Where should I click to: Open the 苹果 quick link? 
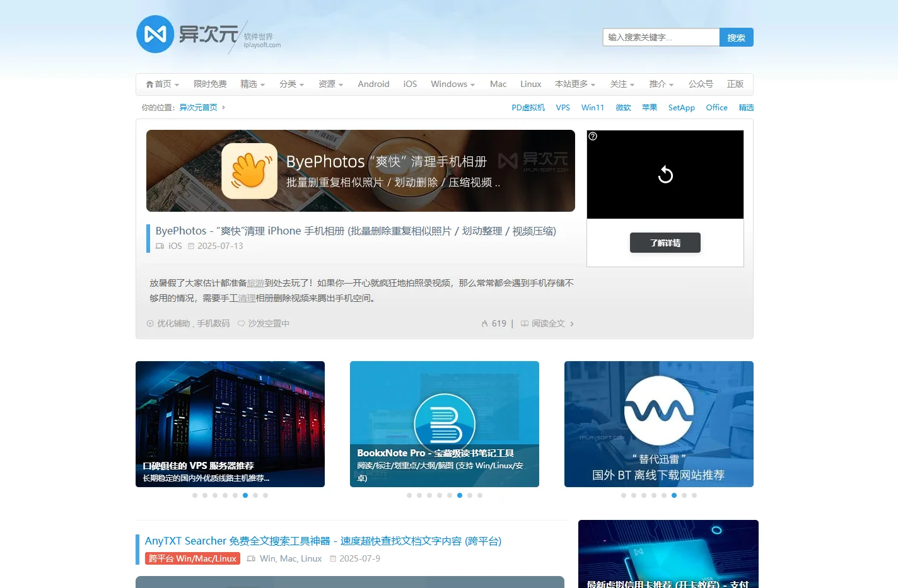coord(650,108)
